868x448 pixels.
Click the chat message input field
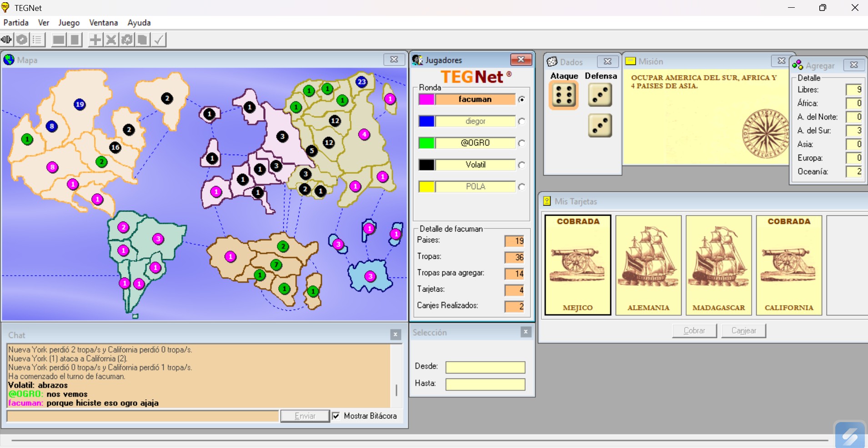click(x=143, y=416)
